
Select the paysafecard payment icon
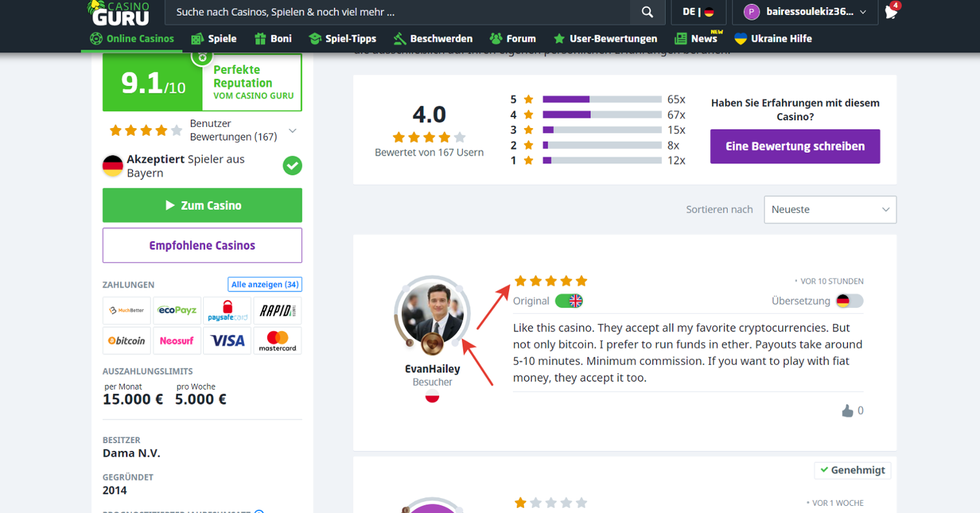click(227, 310)
